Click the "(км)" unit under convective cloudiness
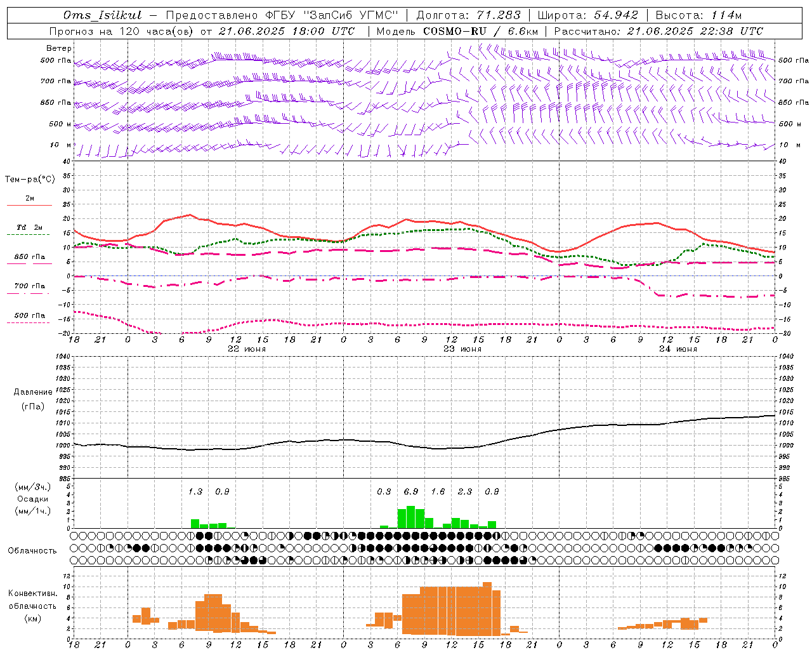The image size is (812, 650). tap(33, 618)
